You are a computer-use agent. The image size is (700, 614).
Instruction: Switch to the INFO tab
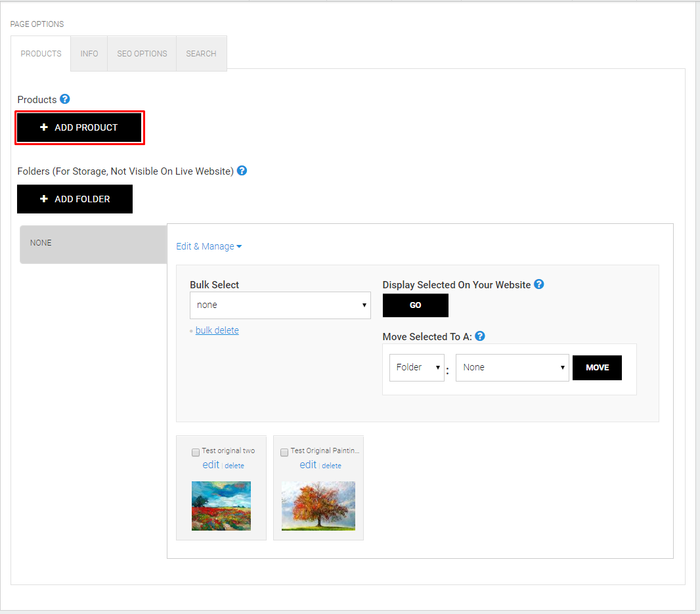[89, 54]
